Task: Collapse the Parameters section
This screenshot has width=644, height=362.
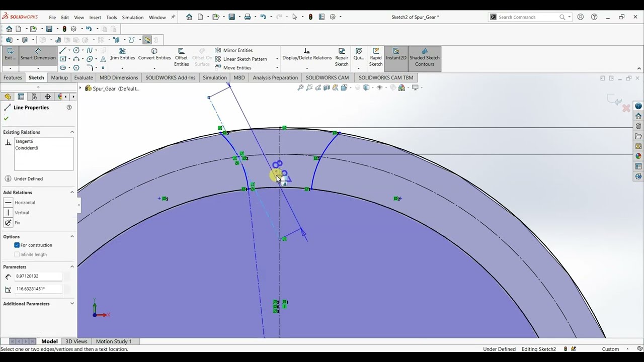Action: [x=72, y=267]
